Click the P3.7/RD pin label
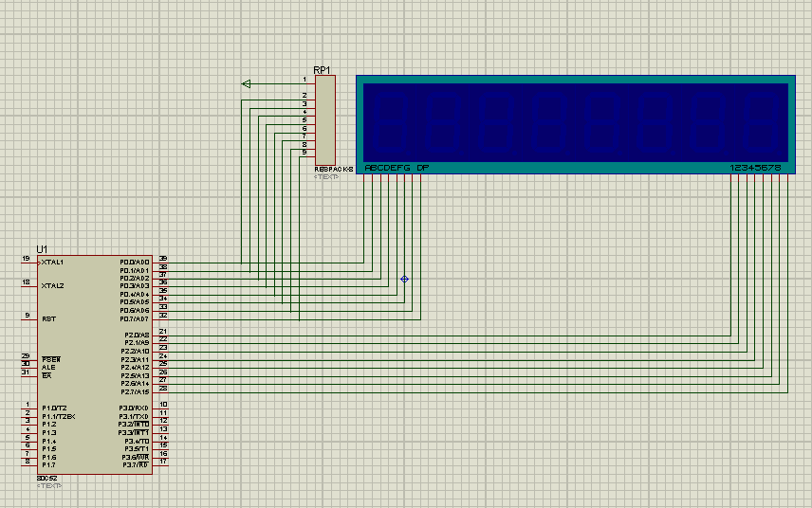Viewport: 812px width, 508px height. (136, 465)
